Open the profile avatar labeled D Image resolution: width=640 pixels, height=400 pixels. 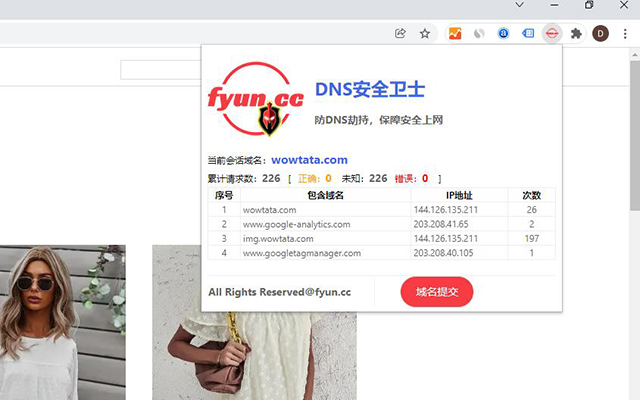tap(600, 33)
